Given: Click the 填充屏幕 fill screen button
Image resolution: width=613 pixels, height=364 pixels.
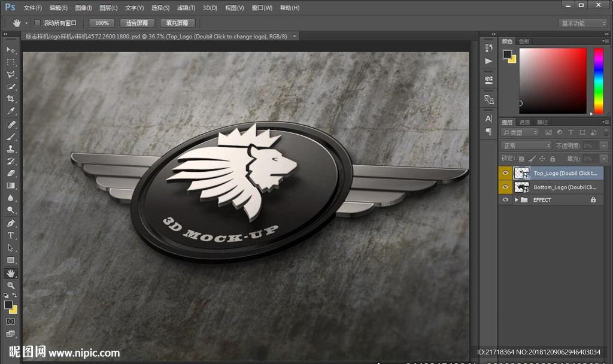Looking at the screenshot, I should 177,23.
